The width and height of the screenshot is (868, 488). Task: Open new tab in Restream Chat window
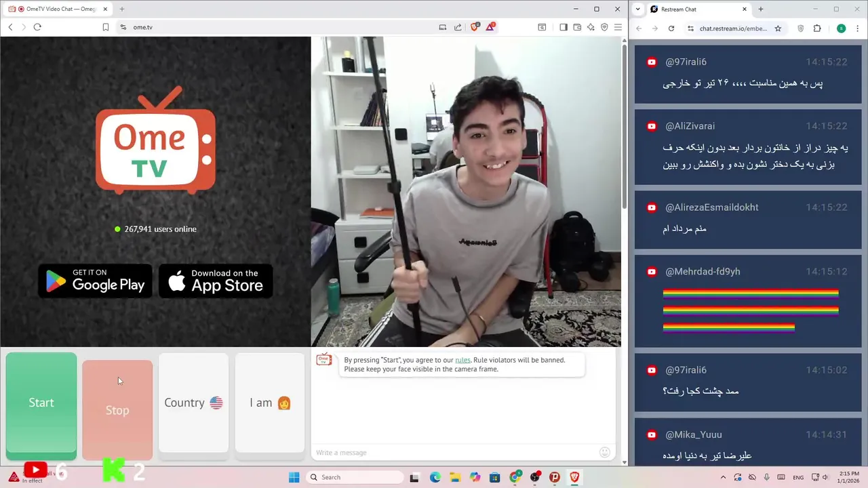(x=761, y=9)
